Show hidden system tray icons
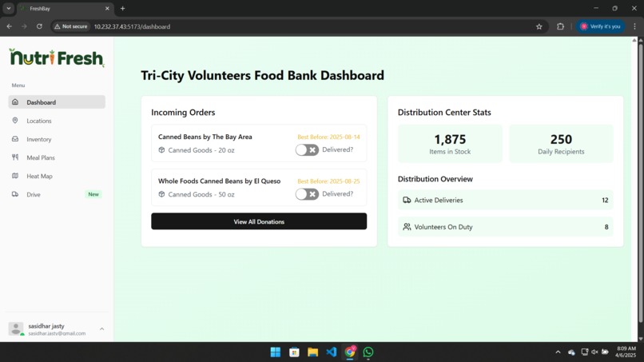 click(x=558, y=352)
